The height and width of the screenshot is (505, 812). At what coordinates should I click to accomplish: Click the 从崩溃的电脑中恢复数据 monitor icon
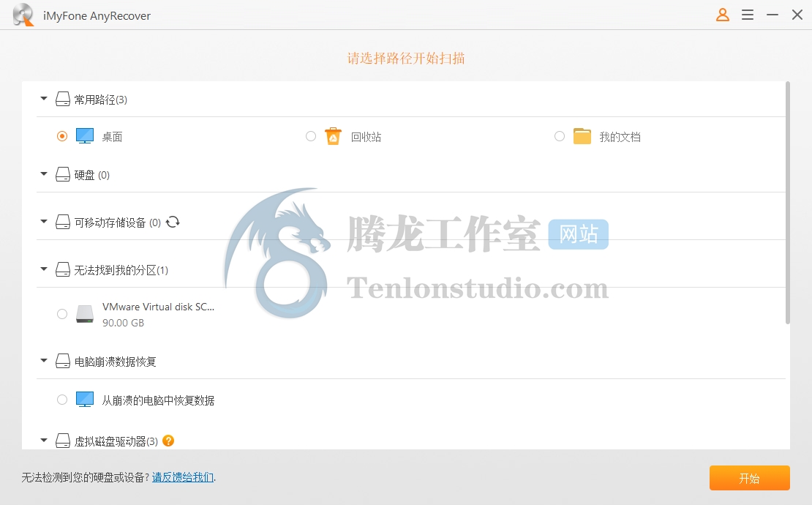tap(85, 400)
